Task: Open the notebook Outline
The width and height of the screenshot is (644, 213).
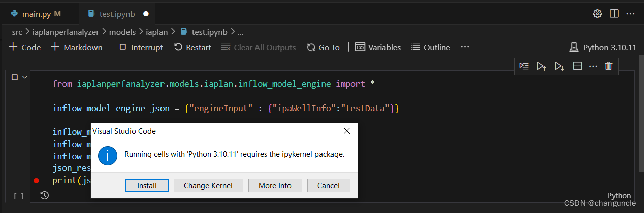Action: point(430,47)
